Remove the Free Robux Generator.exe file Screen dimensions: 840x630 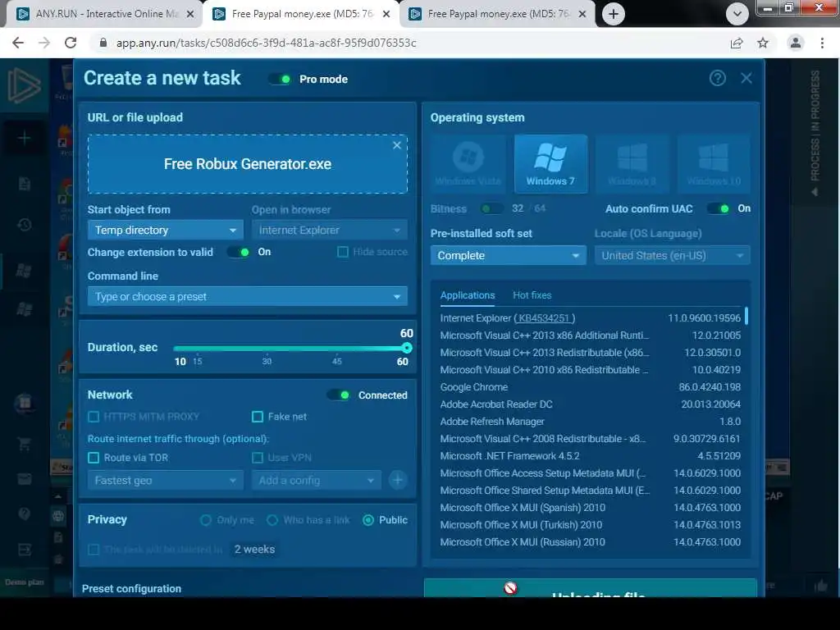coord(396,145)
